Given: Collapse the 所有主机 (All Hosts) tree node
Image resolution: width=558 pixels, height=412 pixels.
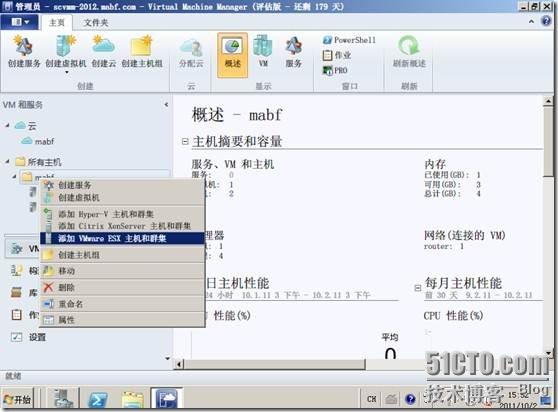Looking at the screenshot, I should (x=7, y=162).
